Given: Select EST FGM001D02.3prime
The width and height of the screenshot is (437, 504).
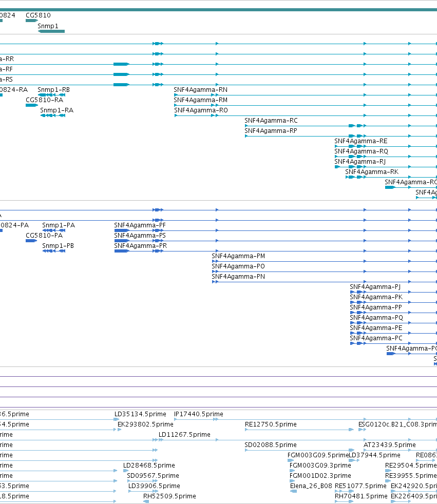Looking at the screenshot, I should pos(320,476).
